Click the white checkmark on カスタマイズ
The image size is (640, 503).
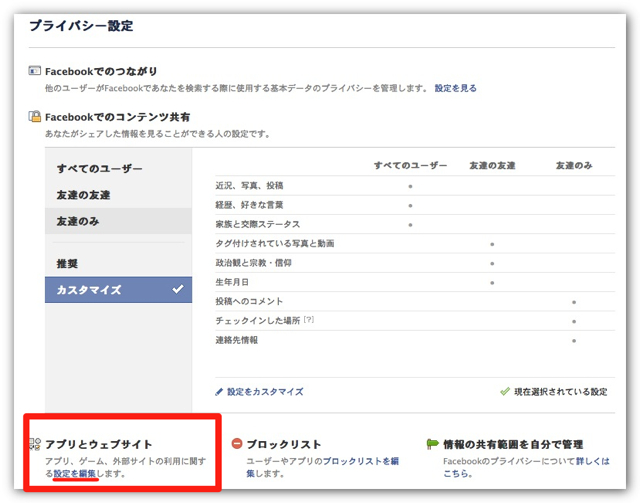tap(177, 290)
